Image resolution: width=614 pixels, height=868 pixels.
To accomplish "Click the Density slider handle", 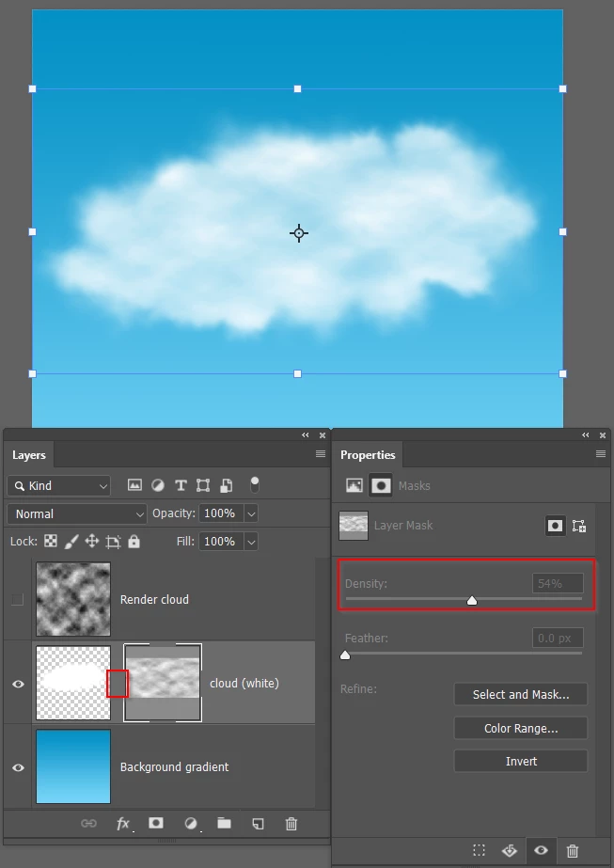I will (x=472, y=600).
